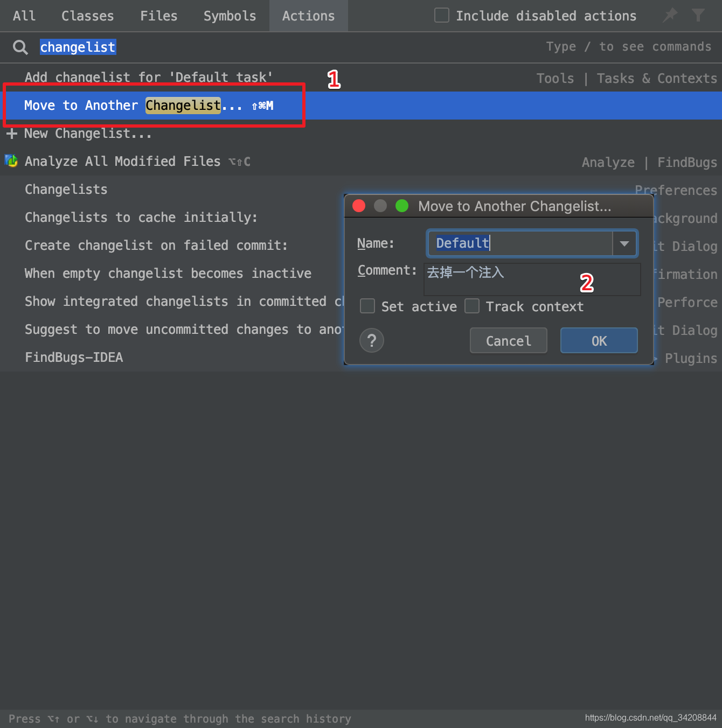
Task: Open the Files tab
Action: coord(158,16)
